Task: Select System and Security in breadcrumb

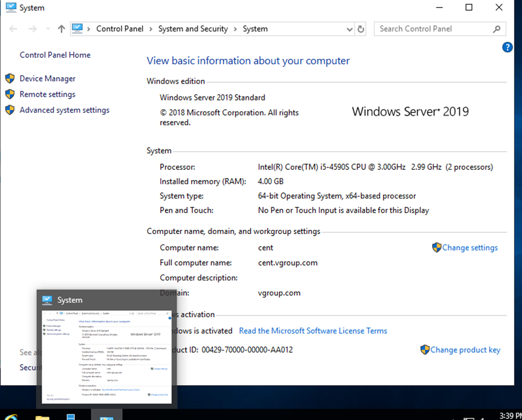Action: coord(193,29)
